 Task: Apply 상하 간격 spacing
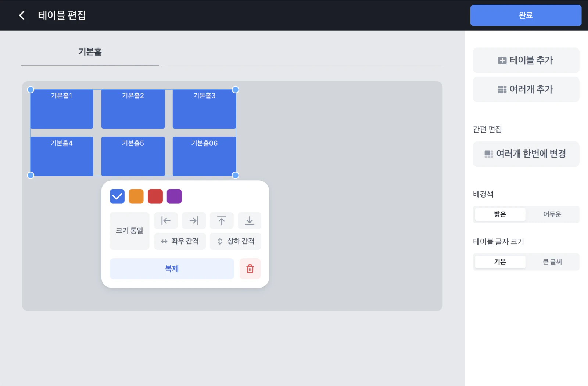236,241
